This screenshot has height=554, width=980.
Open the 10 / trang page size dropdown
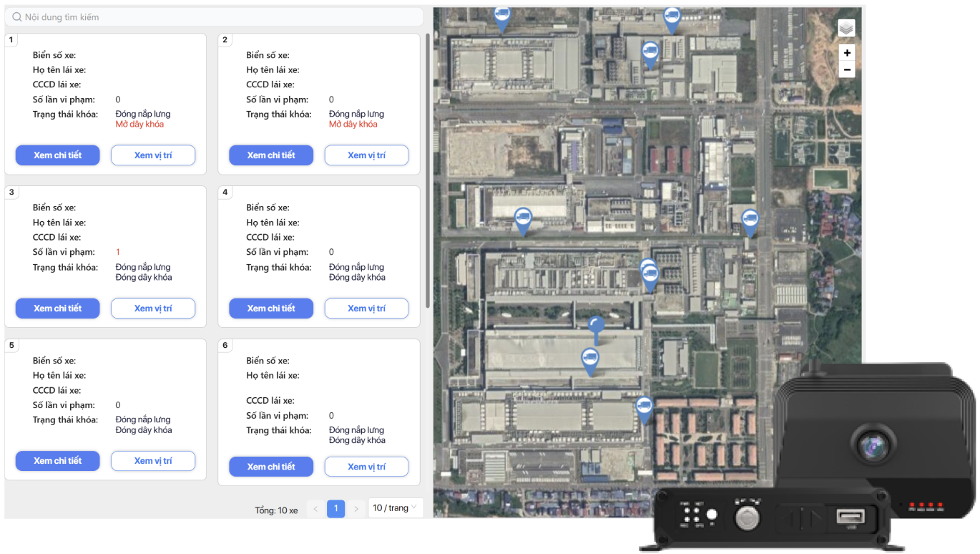click(396, 508)
